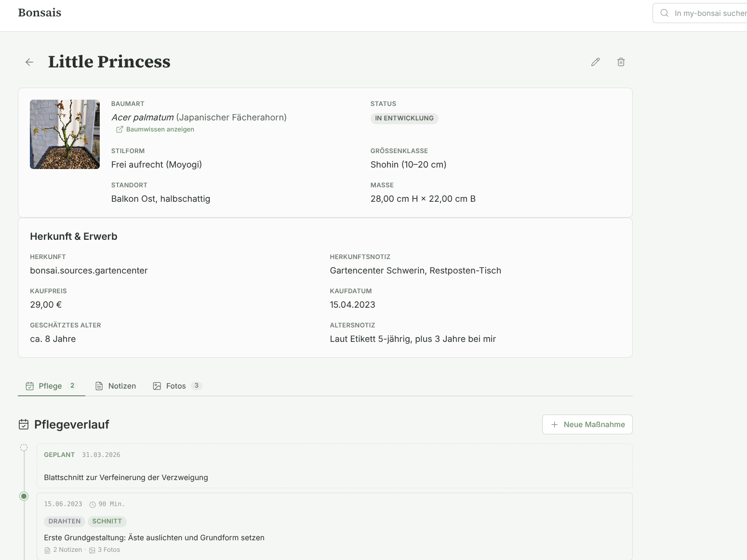Click the external link icon near Baumwissen
747x560 pixels.
pos(120,130)
